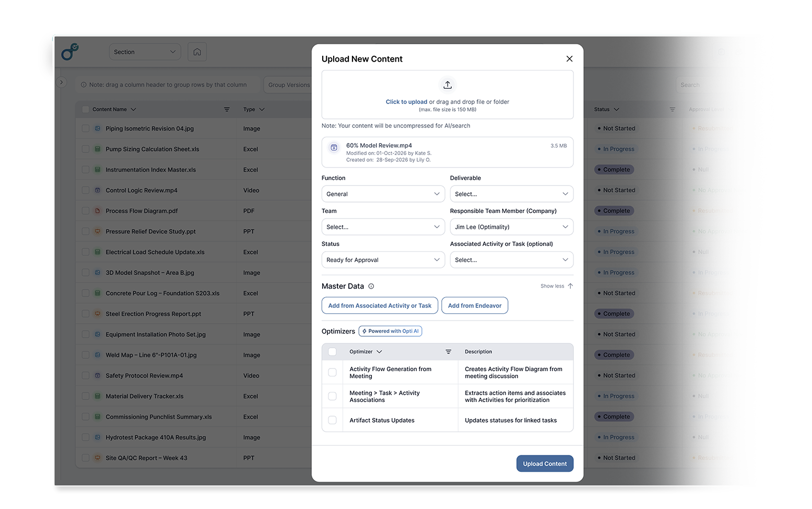Screen dimensions: 812x509
Task: Open Hydrotest Package 410A Results.jpg row
Action: click(156, 437)
